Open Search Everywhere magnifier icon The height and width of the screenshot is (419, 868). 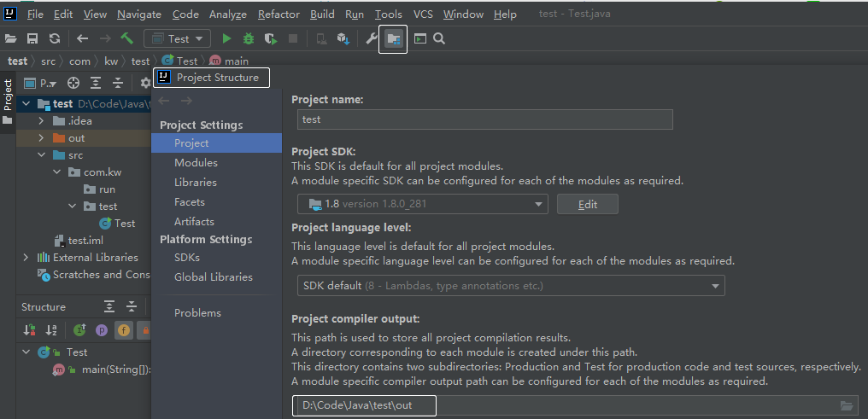point(439,38)
